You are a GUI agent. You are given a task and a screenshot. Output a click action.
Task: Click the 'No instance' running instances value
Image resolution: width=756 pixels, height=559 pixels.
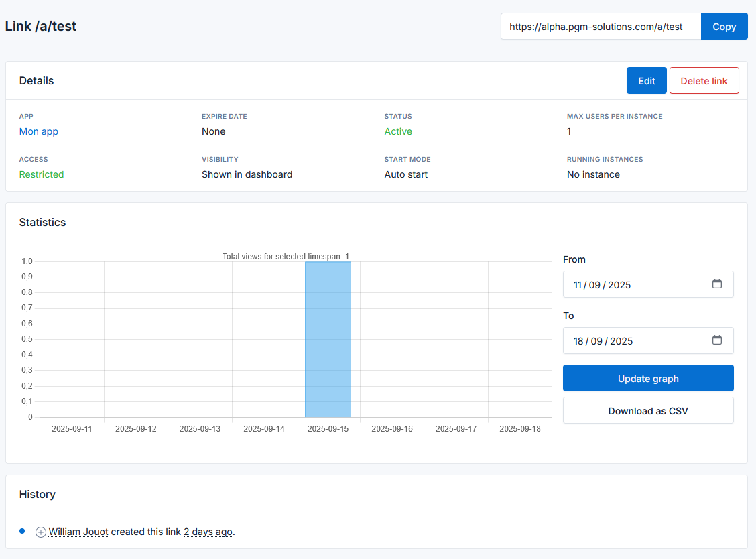pos(594,174)
